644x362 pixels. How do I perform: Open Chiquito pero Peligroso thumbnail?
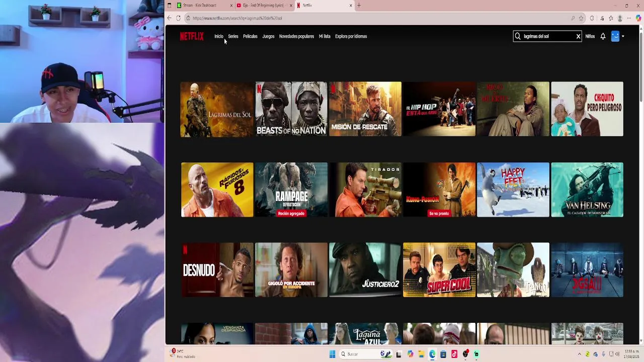click(587, 109)
